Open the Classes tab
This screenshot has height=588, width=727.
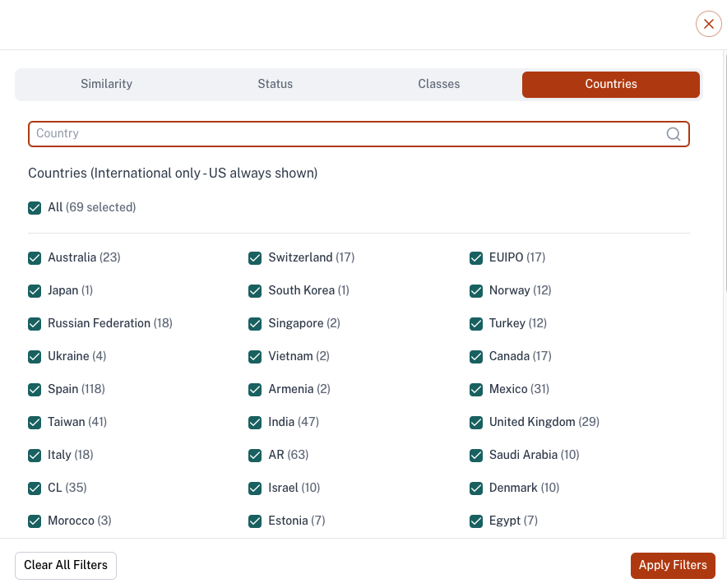click(438, 84)
